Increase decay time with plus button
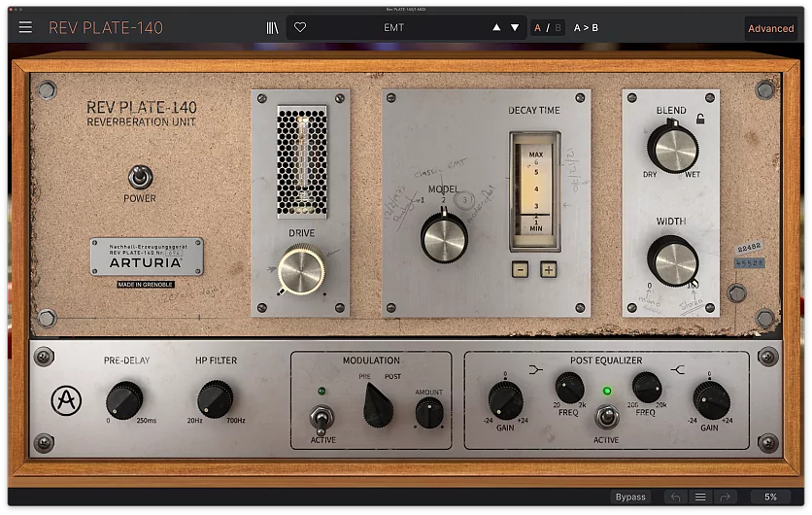Viewport: 812px width, 515px height. tap(549, 269)
